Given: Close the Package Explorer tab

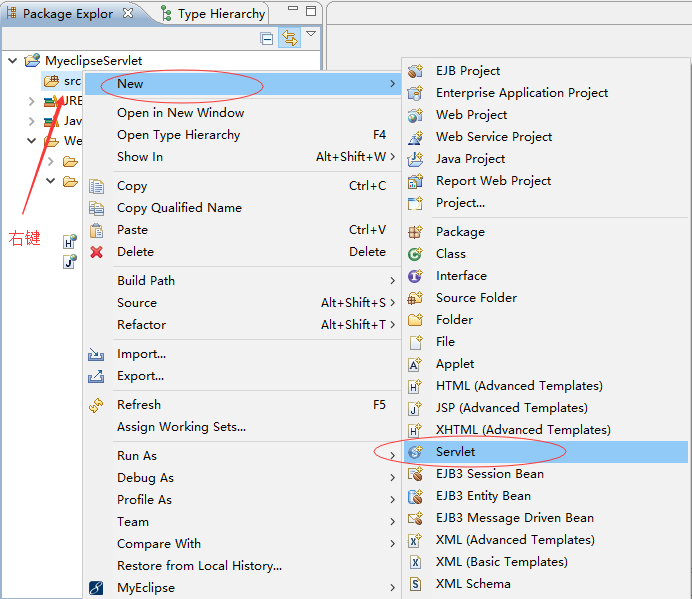Looking at the screenshot, I should pos(127,14).
